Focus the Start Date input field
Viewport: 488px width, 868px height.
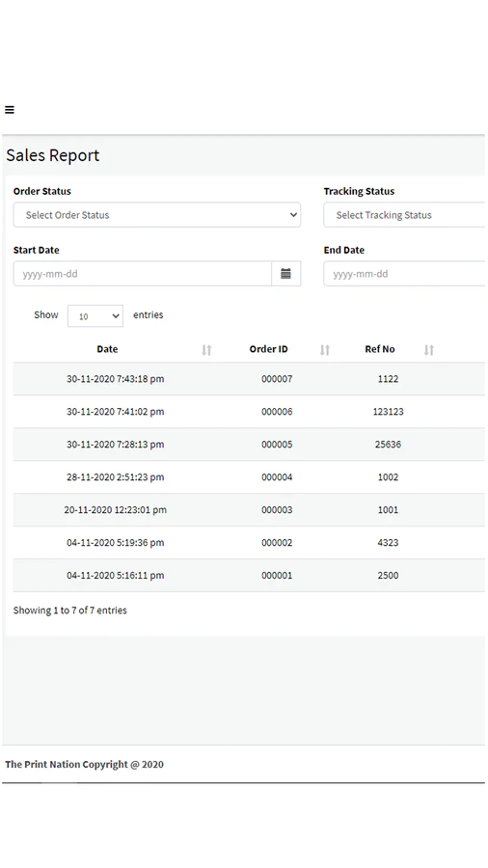coord(143,274)
